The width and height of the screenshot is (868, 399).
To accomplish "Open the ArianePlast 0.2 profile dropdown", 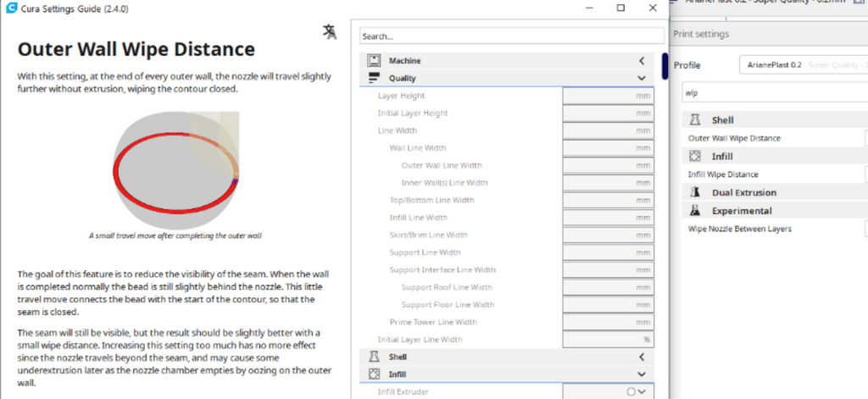I will [x=804, y=64].
